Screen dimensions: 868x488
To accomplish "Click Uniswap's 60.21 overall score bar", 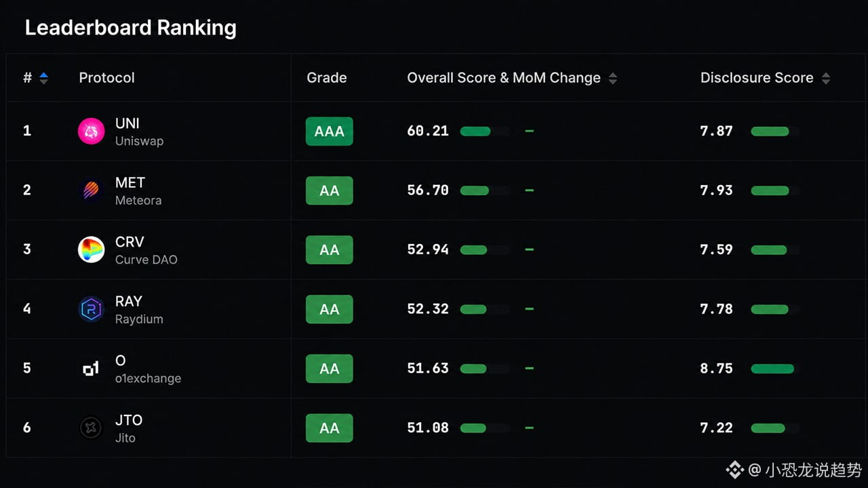I will click(x=485, y=131).
